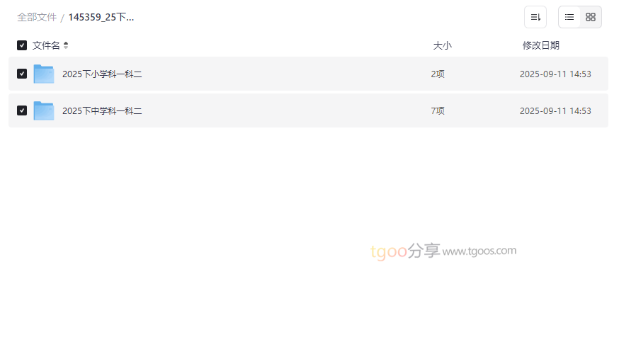619x364 pixels.
Task: Open the sort order menu icon
Action: 535,17
